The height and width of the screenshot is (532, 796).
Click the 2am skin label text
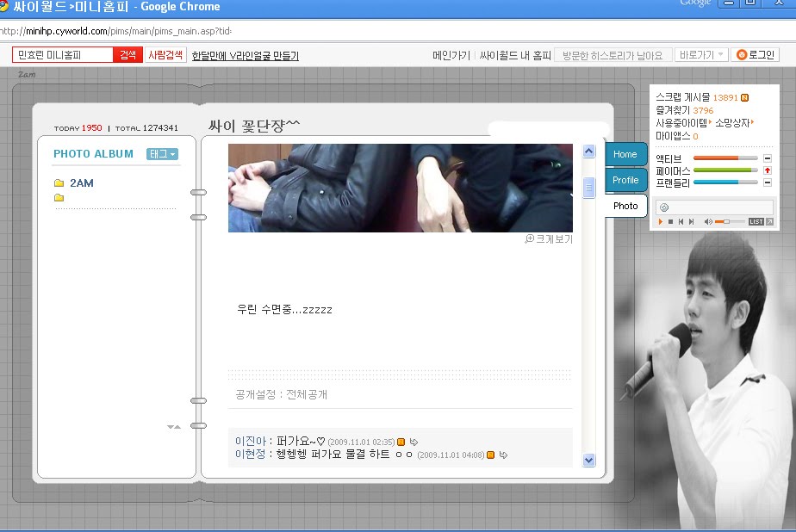click(x=27, y=75)
